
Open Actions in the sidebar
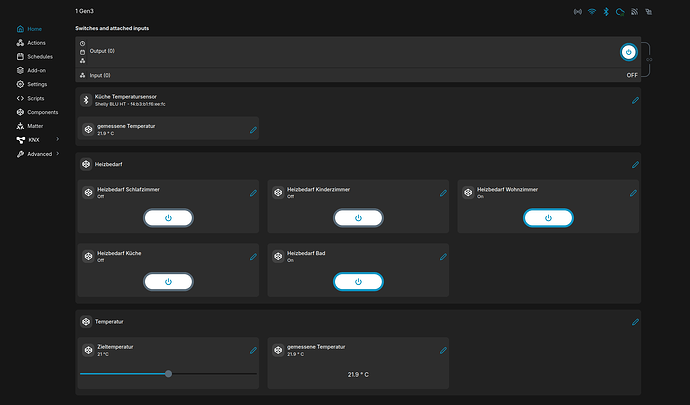pos(31,43)
